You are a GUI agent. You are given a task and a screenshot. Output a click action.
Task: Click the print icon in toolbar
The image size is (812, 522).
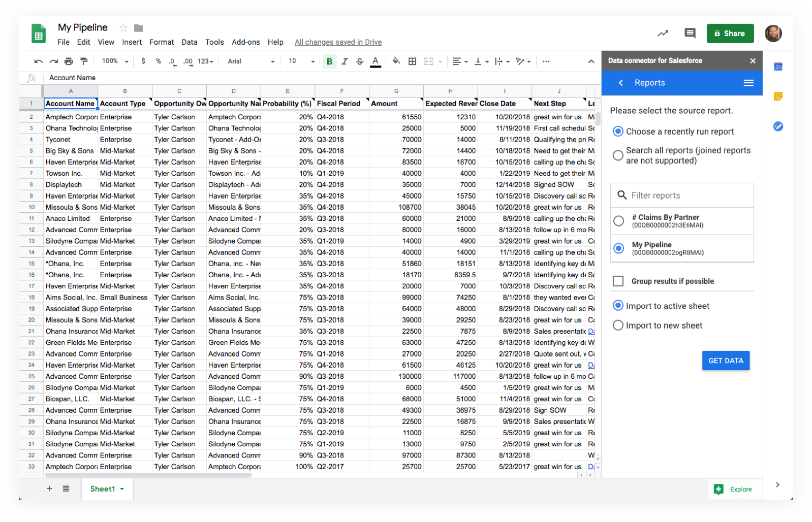click(69, 61)
